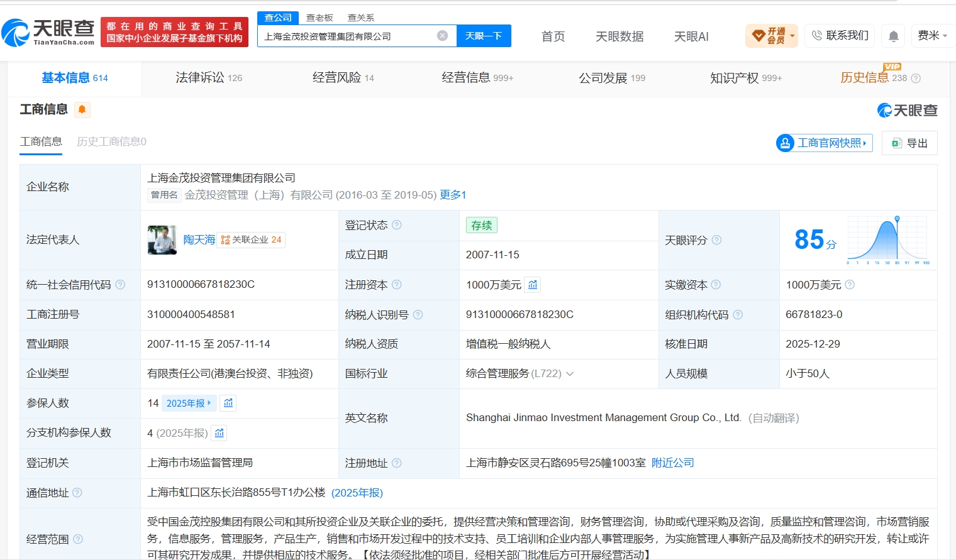Open the chart icon next to 参保人数
The width and height of the screenshot is (956, 560).
[228, 403]
